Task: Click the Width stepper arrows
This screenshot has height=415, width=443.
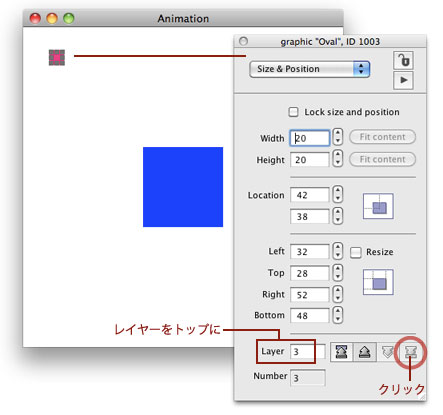Action: point(338,137)
